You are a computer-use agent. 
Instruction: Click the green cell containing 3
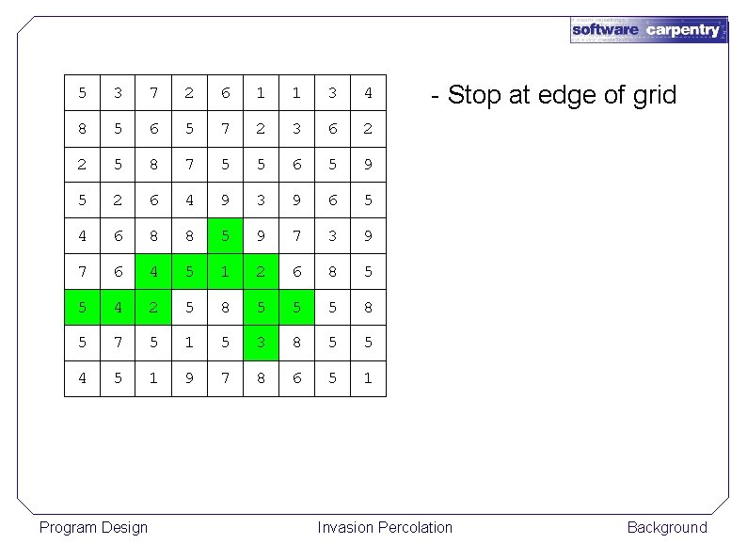pos(261,344)
